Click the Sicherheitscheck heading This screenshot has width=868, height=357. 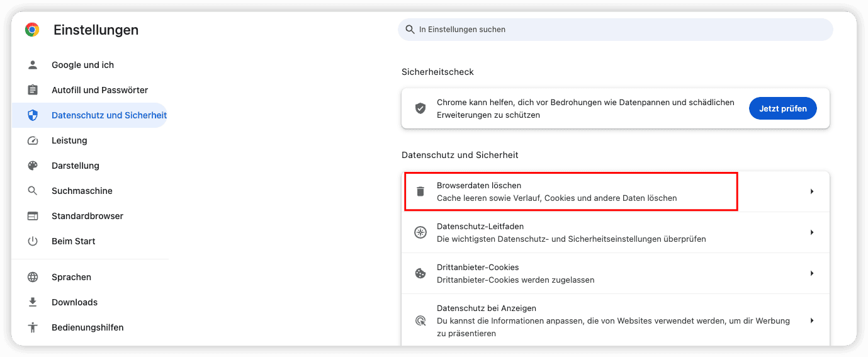pos(437,72)
